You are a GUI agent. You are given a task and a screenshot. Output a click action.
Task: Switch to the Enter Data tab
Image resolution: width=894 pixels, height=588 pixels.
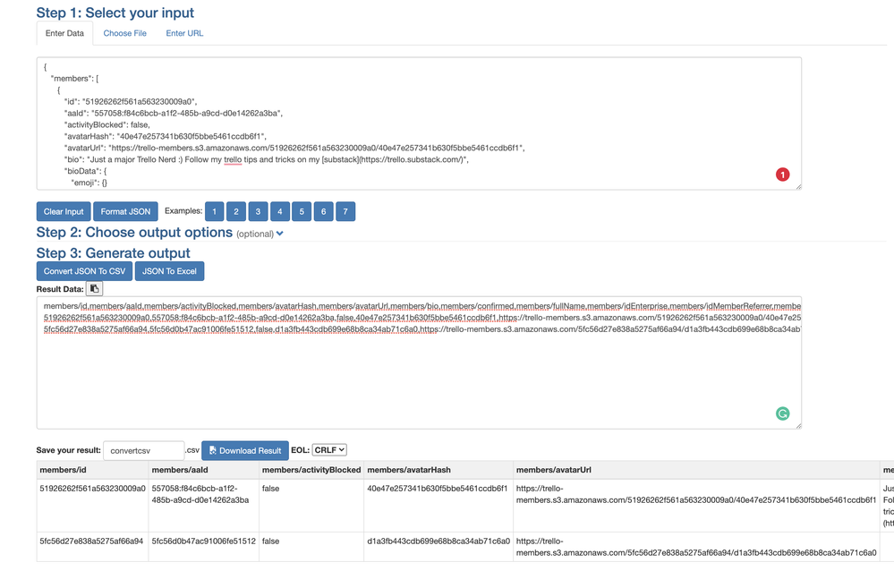click(64, 33)
